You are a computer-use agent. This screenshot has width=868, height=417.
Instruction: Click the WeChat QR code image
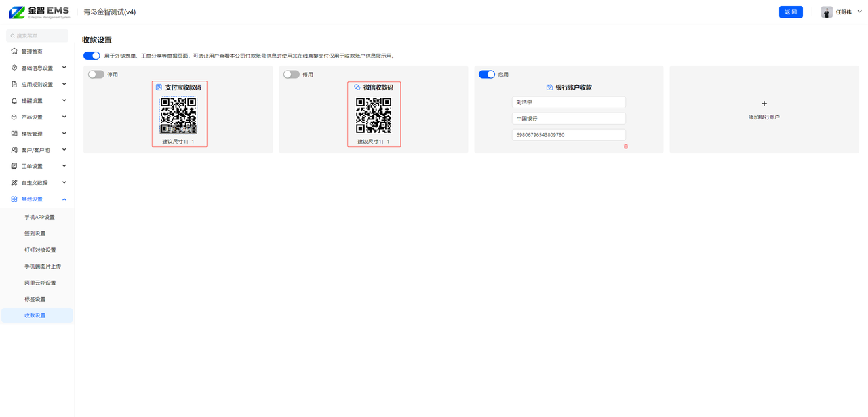[374, 116]
